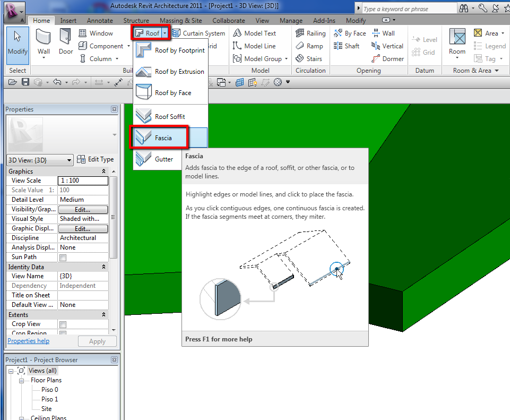
Task: Open the Annotate ribbon tab
Action: click(x=100, y=21)
